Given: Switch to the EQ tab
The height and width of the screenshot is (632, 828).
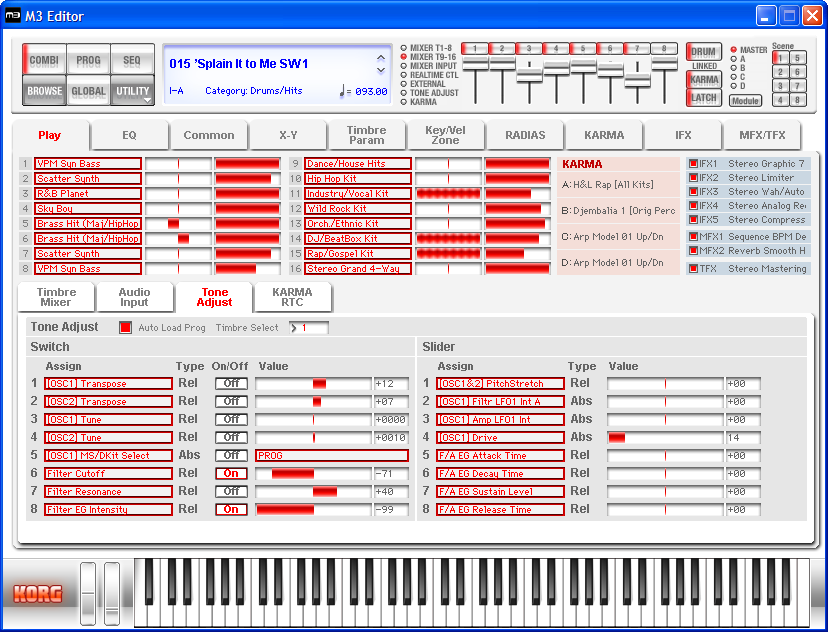Looking at the screenshot, I should [x=129, y=135].
